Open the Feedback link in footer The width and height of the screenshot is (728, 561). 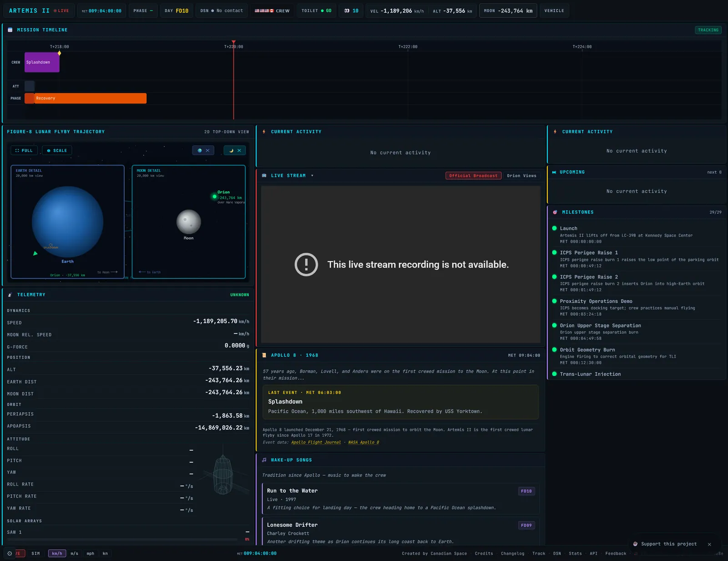click(x=616, y=553)
